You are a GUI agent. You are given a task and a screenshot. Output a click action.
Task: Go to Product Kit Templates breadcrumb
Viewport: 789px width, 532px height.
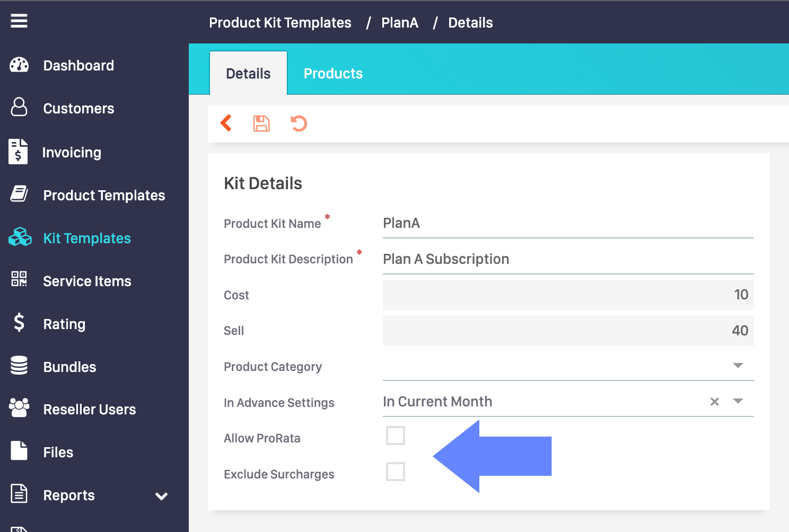[x=280, y=23]
